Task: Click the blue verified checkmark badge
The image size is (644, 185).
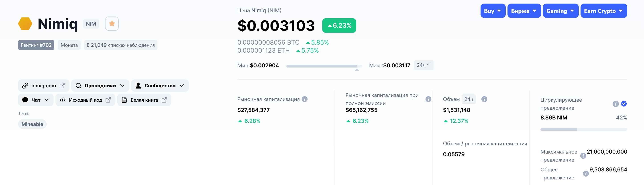Action: [624, 104]
